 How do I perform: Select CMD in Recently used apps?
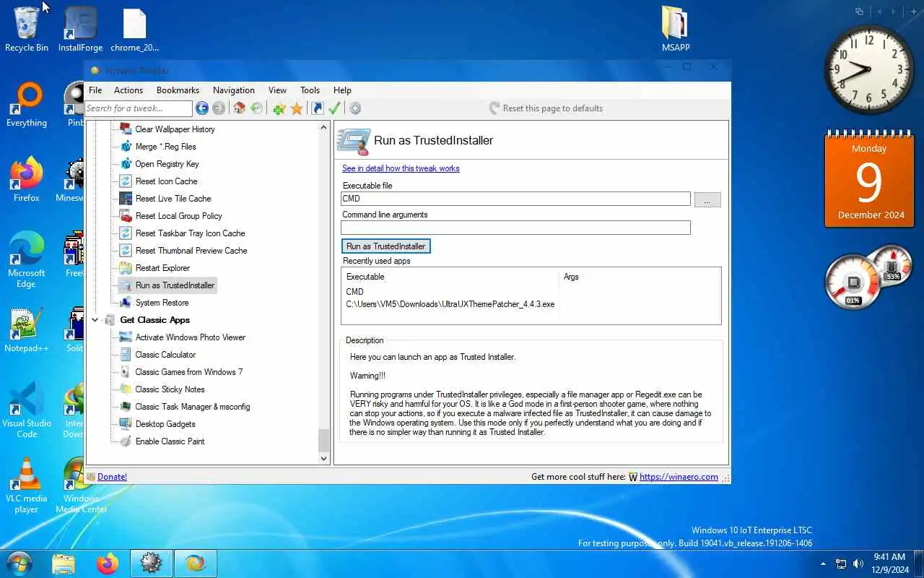[x=354, y=292]
